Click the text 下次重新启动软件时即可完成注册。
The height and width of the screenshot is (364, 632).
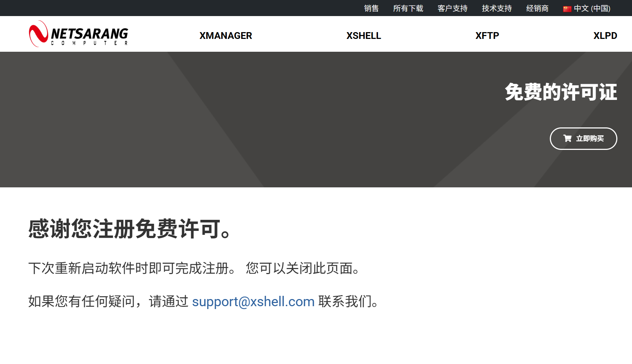click(132, 268)
